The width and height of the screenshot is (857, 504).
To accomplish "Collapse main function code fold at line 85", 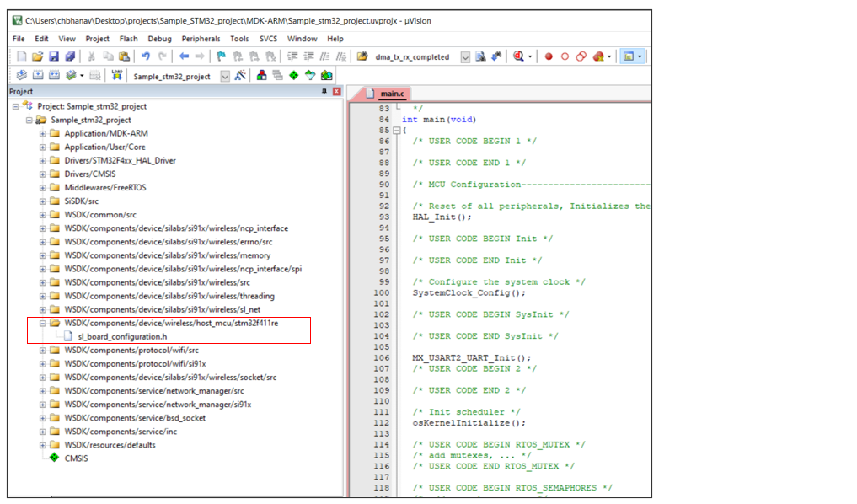I will [x=396, y=131].
